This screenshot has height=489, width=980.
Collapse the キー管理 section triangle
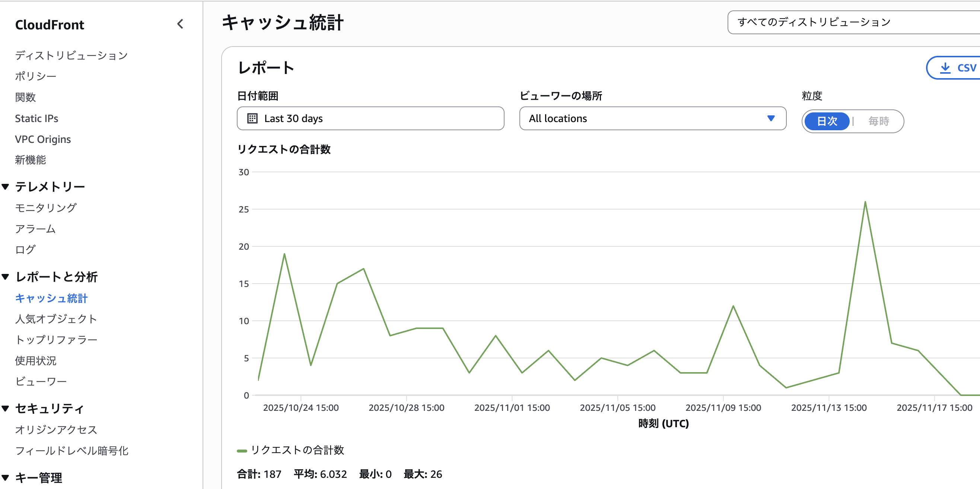6,477
